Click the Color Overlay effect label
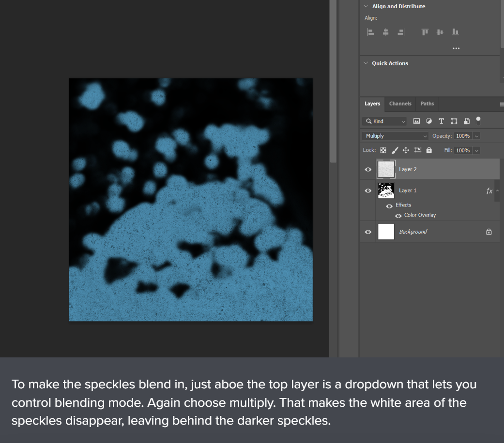Screen dimensions: 504x443 (x=420, y=215)
